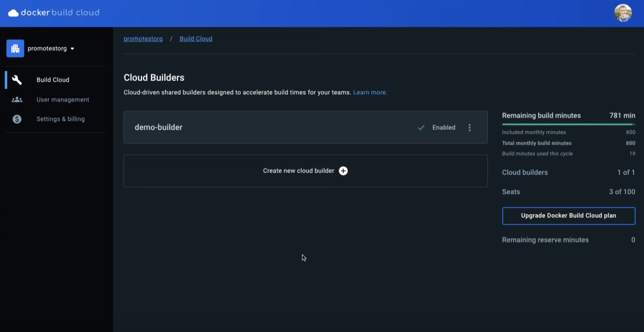This screenshot has width=644, height=332.
Task: Click the 19 minutes used value
Action: [632, 154]
